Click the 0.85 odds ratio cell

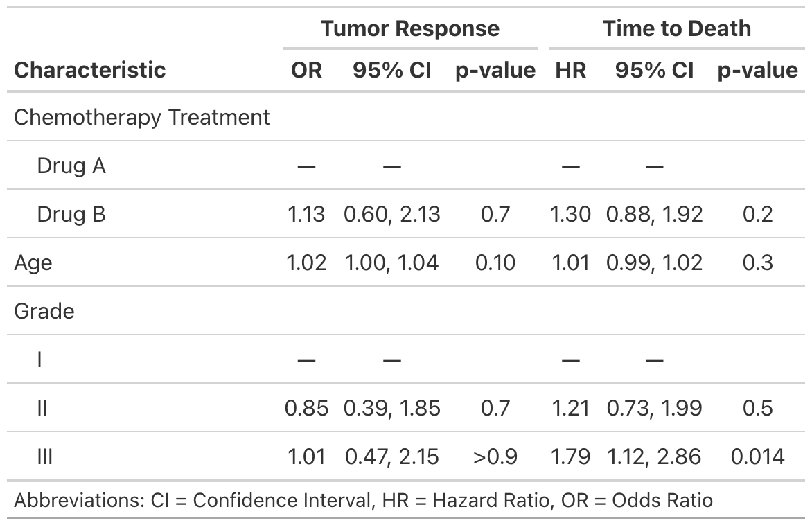[306, 408]
